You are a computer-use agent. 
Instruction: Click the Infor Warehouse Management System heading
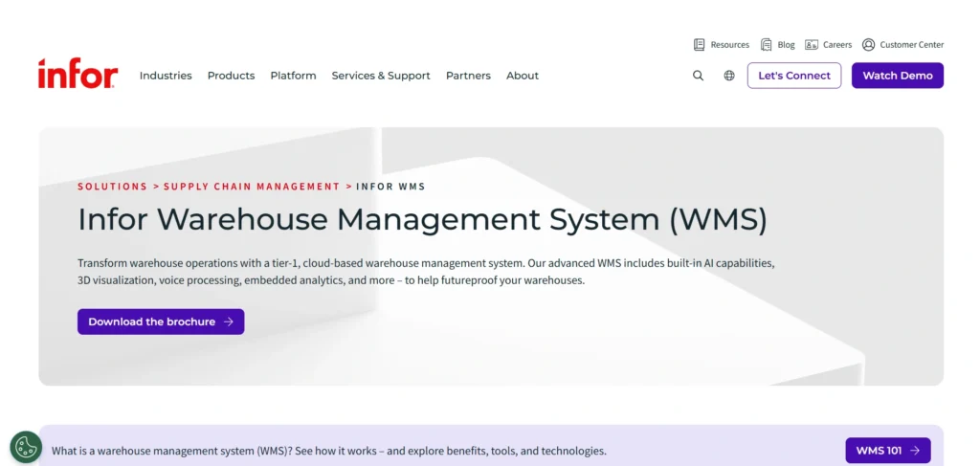422,219
